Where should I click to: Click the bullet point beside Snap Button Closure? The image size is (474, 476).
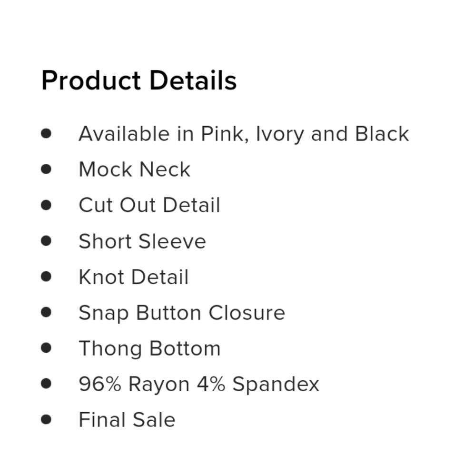46,312
